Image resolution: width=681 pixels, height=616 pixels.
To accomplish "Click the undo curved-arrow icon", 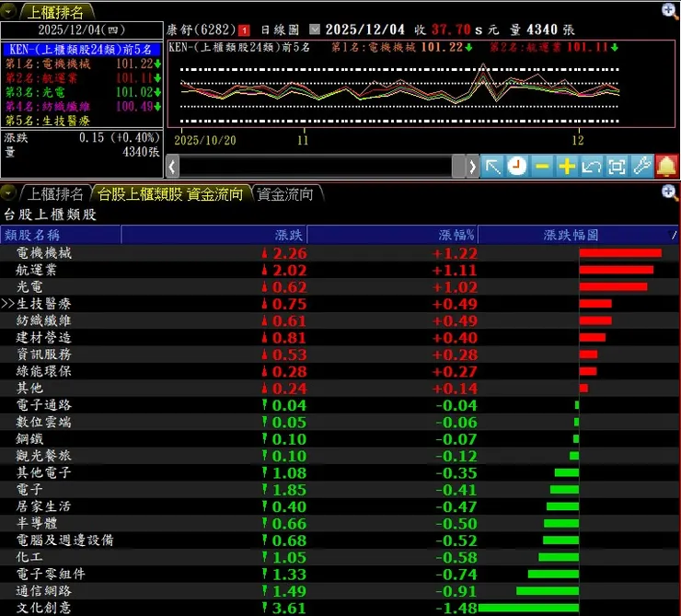I will (x=592, y=167).
